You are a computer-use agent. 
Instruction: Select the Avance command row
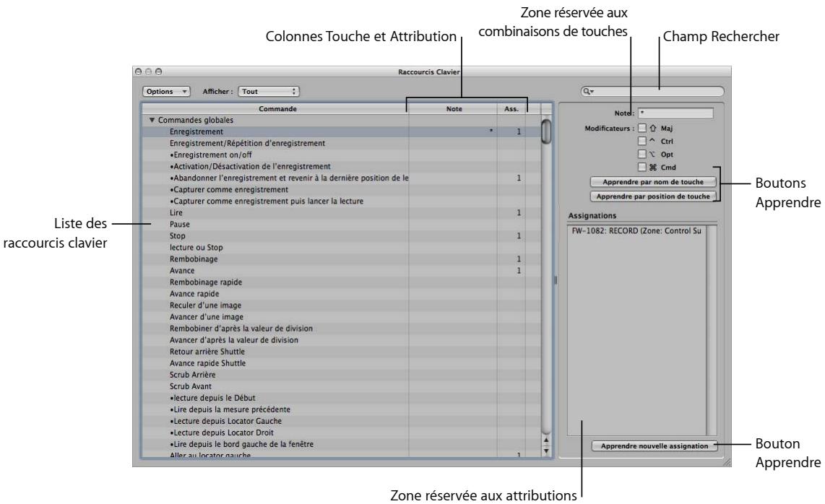pos(341,271)
